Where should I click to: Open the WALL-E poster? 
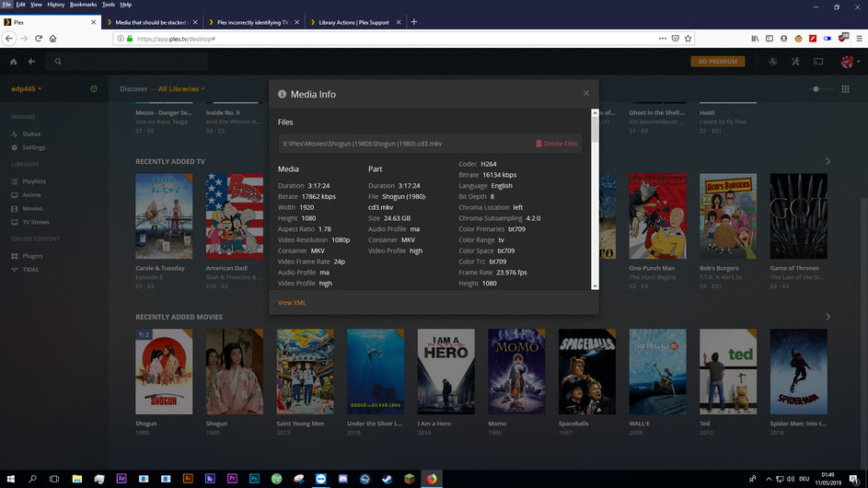tap(657, 372)
